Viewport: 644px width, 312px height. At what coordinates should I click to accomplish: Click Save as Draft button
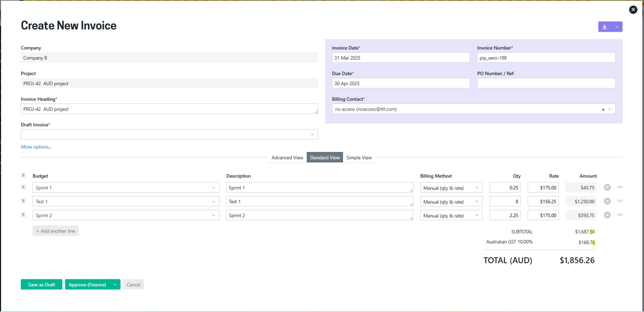(41, 285)
